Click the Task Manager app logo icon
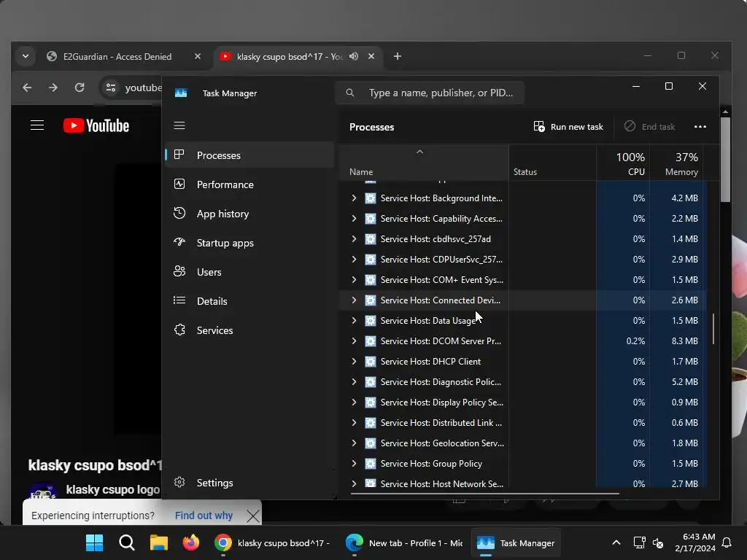Screen dimensions: 747x560 click(x=181, y=93)
